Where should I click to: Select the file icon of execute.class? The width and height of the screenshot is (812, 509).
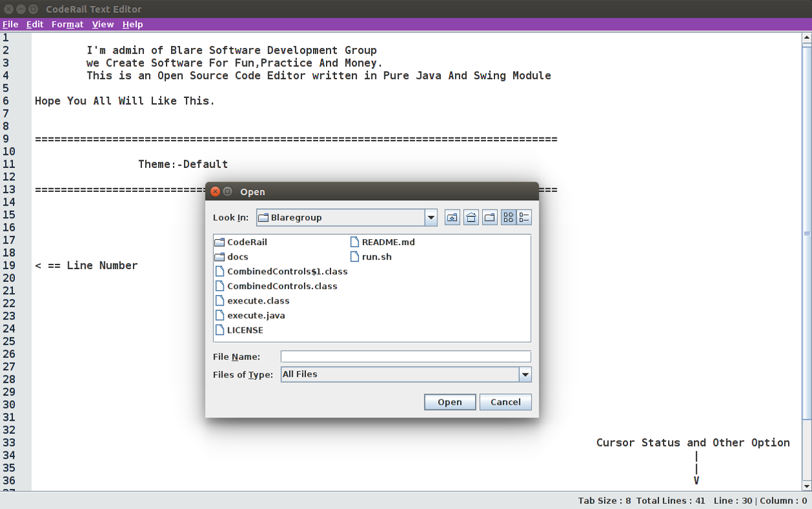219,301
